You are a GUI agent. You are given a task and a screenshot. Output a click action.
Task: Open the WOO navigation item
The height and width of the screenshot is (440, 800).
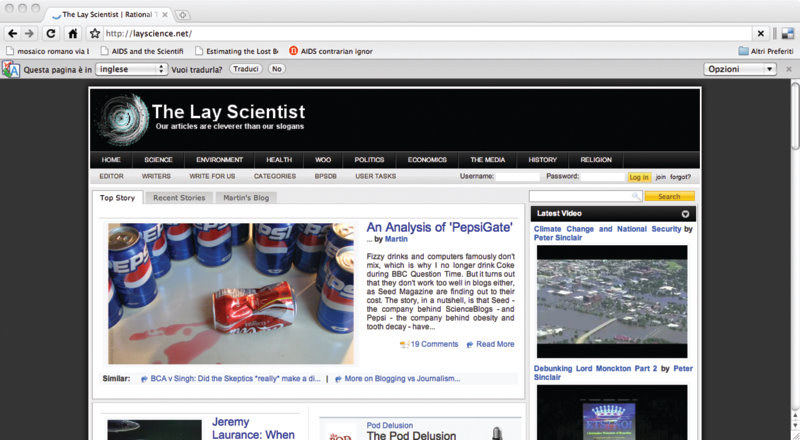(x=323, y=160)
